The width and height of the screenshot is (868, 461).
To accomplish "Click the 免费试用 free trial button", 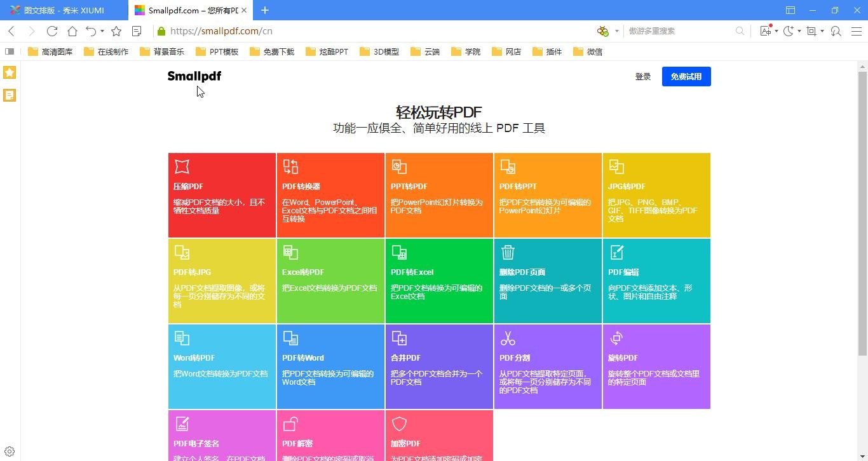I will [x=686, y=76].
